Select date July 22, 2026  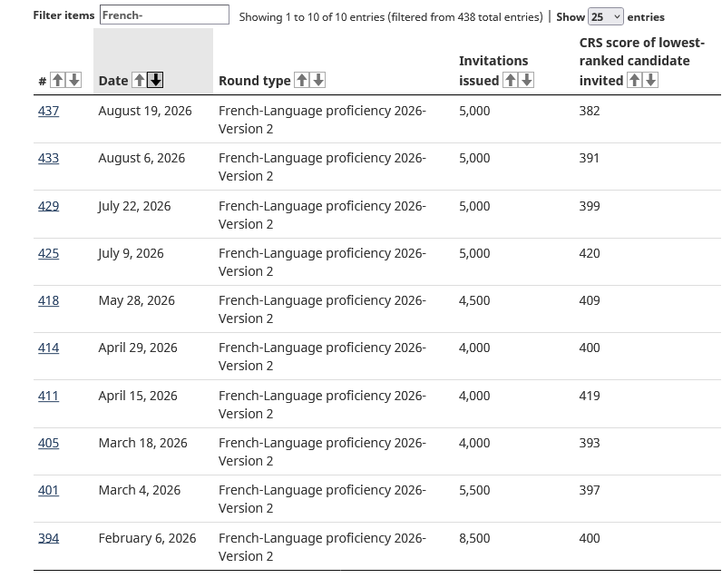(134, 206)
